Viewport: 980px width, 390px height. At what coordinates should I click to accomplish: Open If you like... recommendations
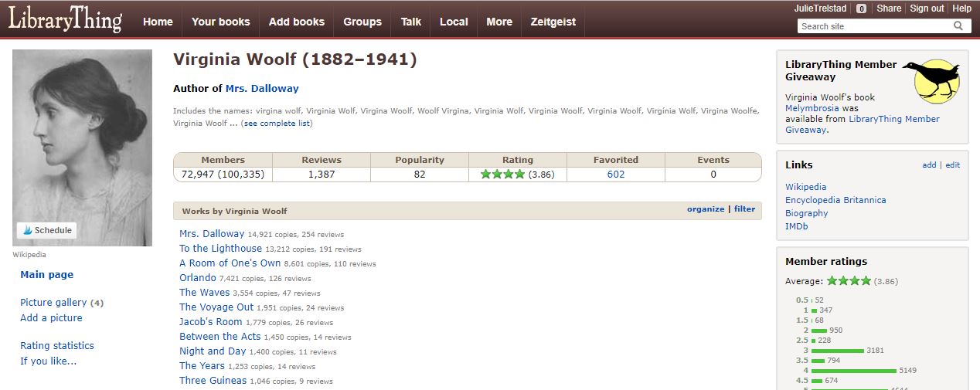[x=49, y=361]
